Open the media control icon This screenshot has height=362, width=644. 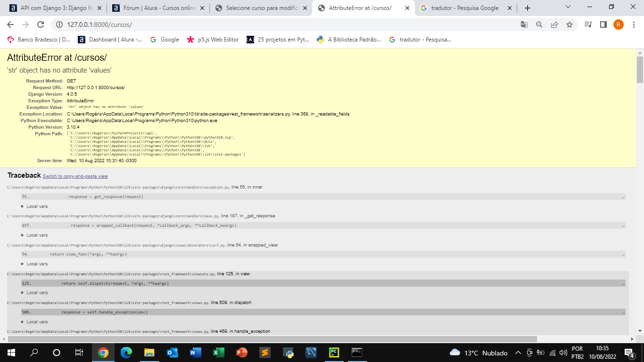click(x=588, y=25)
